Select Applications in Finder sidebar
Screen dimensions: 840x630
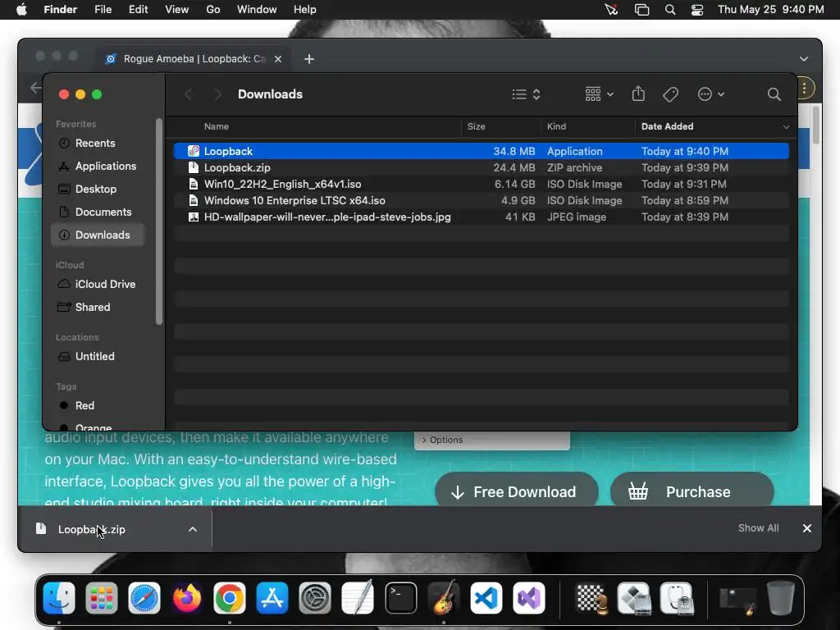click(x=98, y=166)
